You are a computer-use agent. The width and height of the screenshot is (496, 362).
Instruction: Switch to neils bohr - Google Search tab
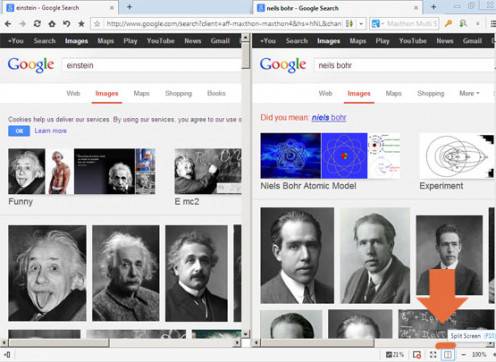pos(337,8)
